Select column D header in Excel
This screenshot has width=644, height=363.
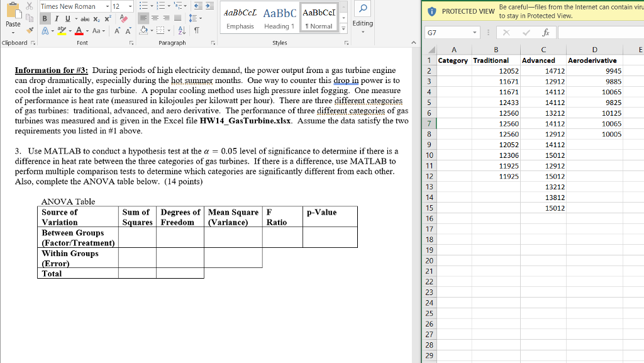point(594,50)
